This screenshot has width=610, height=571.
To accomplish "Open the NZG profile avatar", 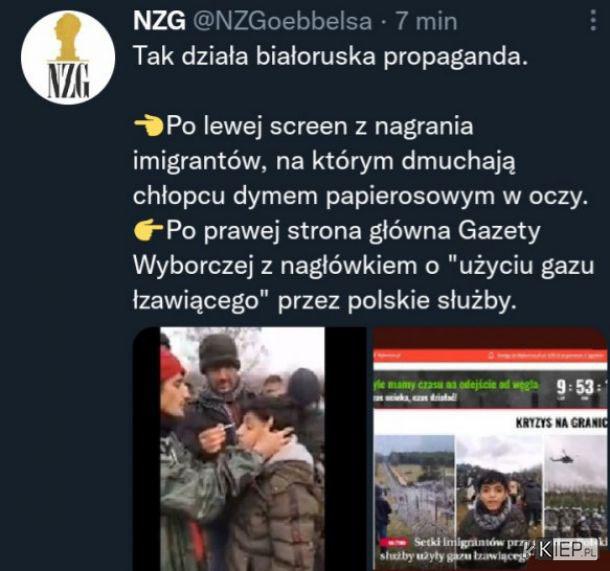I will (x=68, y=58).
